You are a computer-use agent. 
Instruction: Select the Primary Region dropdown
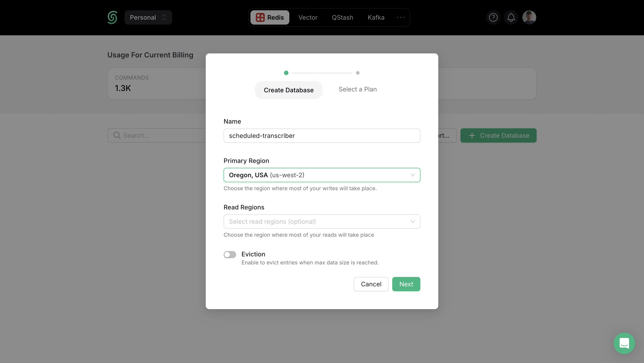point(322,175)
